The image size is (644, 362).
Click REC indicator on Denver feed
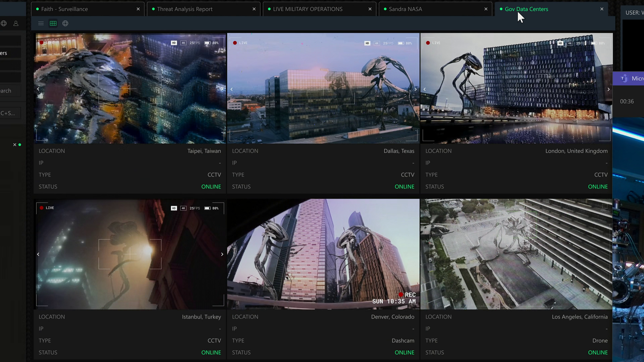407,295
